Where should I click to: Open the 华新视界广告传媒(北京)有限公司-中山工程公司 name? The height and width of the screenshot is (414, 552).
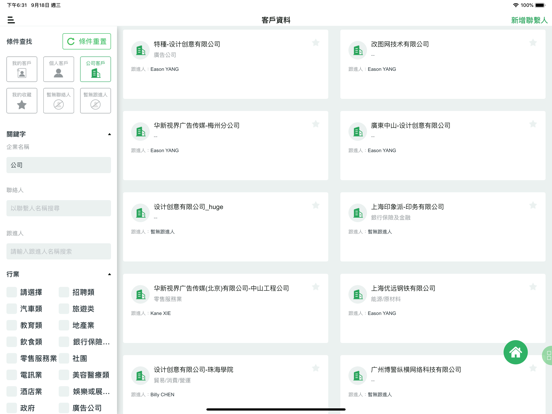coord(221,288)
